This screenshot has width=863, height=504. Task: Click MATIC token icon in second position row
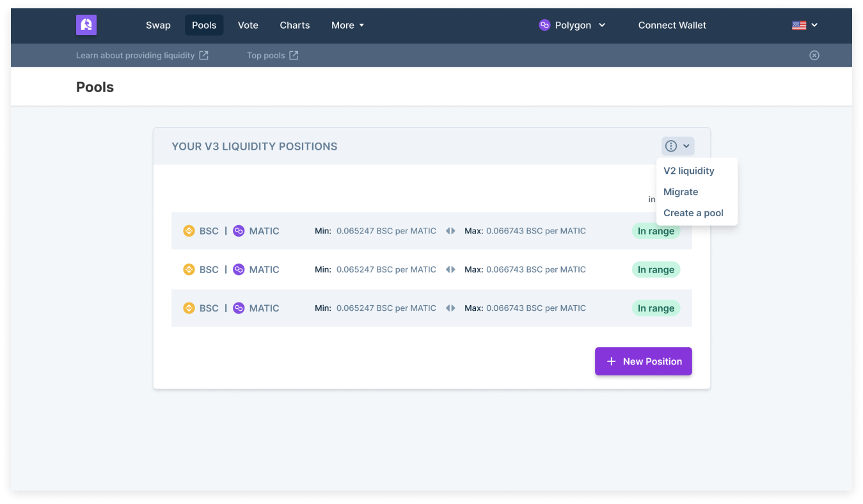(x=239, y=269)
